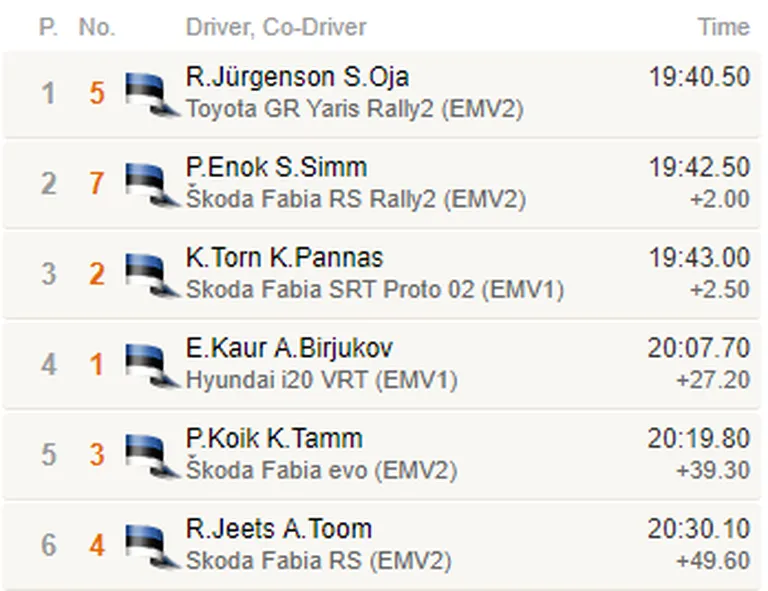The width and height of the screenshot is (768, 591).
Task: Click Estonian flag icon beside R.Jeets
Action: click(x=152, y=546)
